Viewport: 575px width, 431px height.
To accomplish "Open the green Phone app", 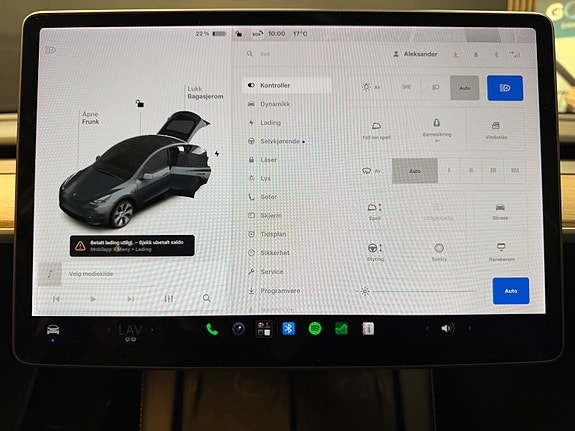I will coord(212,329).
